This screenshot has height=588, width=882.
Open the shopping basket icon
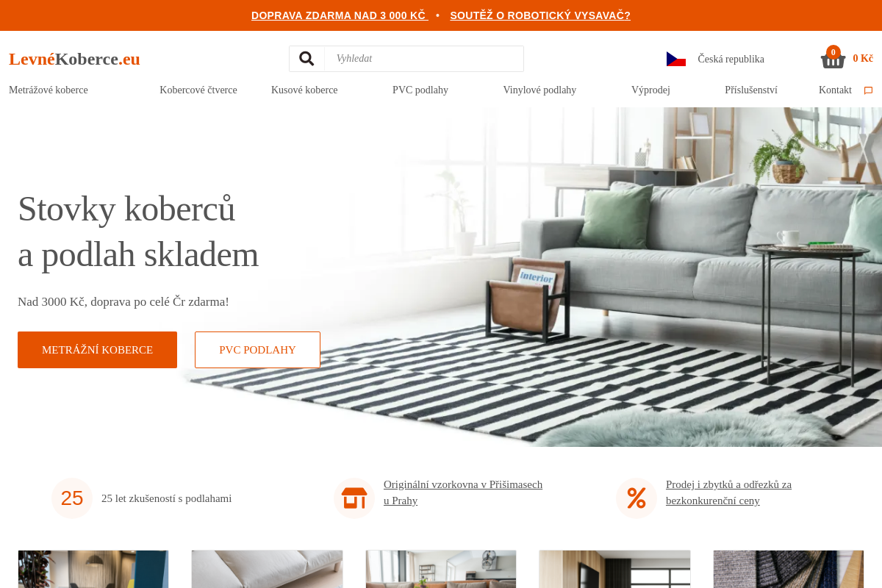tap(833, 59)
